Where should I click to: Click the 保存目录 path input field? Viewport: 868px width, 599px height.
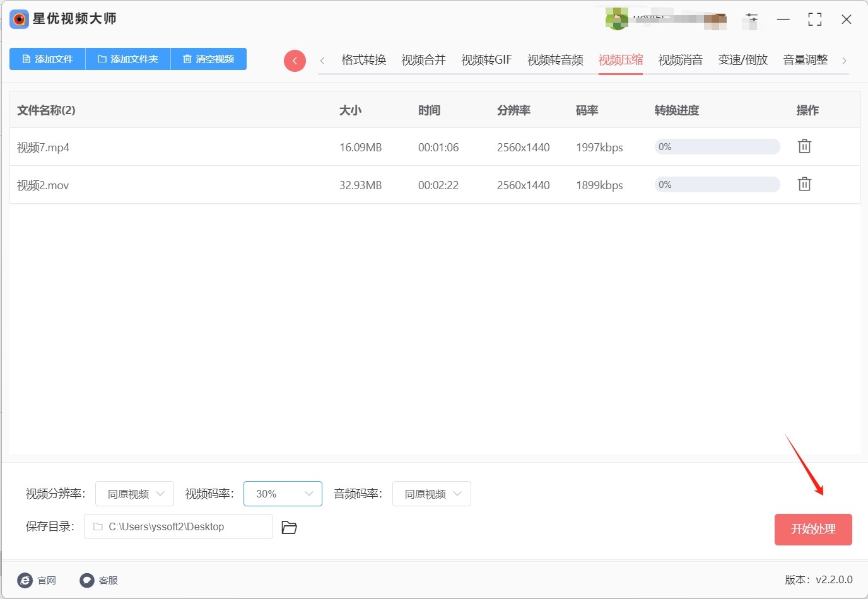coord(179,526)
